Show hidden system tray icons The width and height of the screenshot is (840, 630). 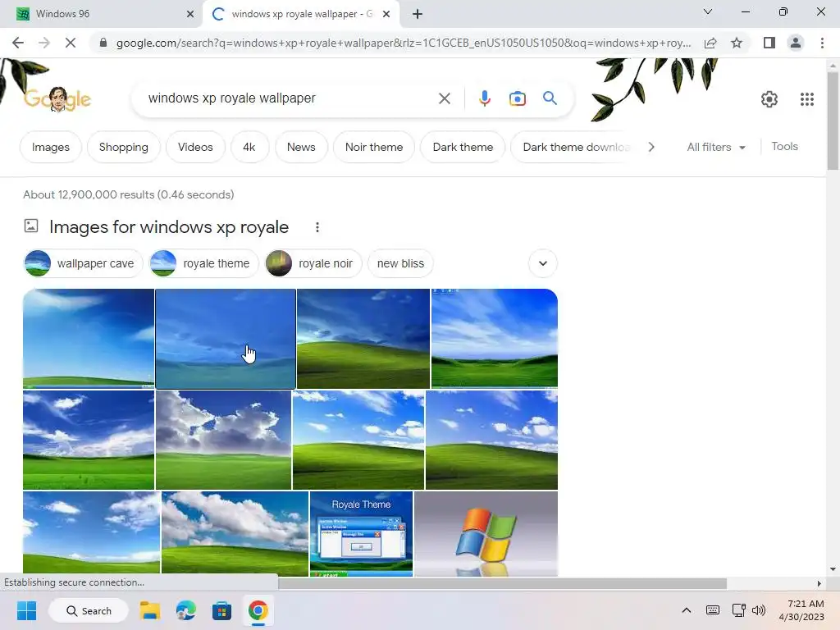687,610
